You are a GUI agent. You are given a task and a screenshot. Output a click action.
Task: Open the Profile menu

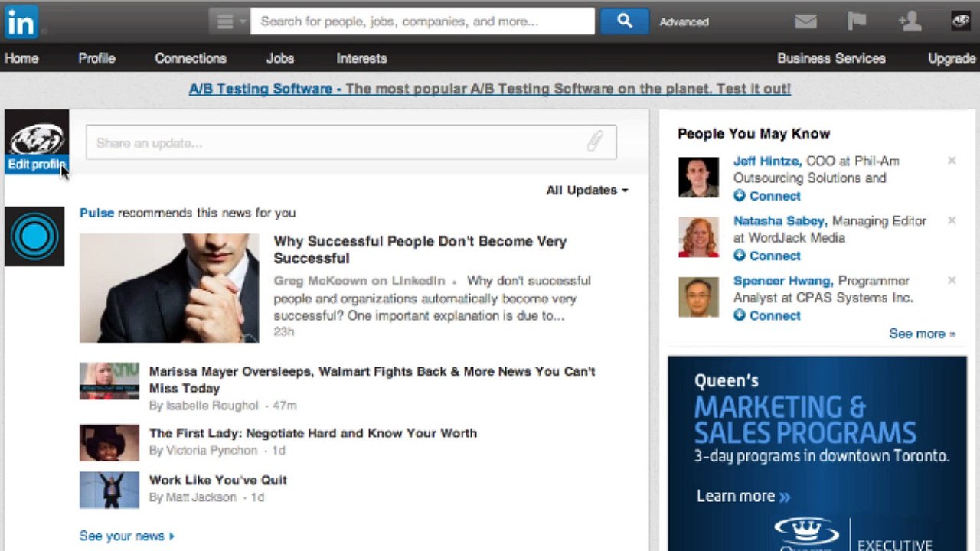tap(96, 58)
